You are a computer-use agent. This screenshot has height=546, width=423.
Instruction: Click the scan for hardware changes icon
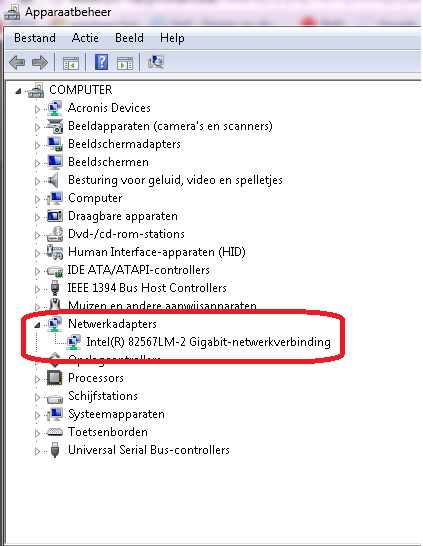point(156,62)
